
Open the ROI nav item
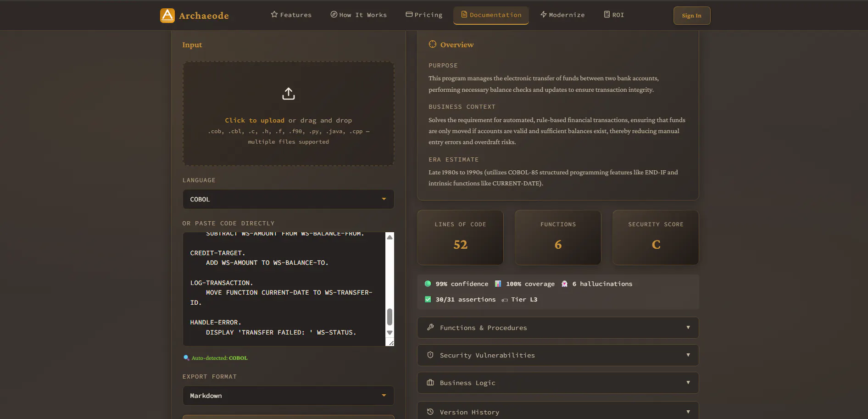click(x=614, y=15)
